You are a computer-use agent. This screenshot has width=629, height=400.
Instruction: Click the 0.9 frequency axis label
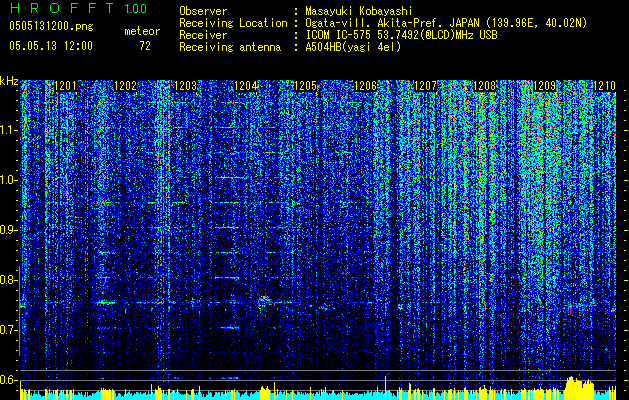(8, 230)
